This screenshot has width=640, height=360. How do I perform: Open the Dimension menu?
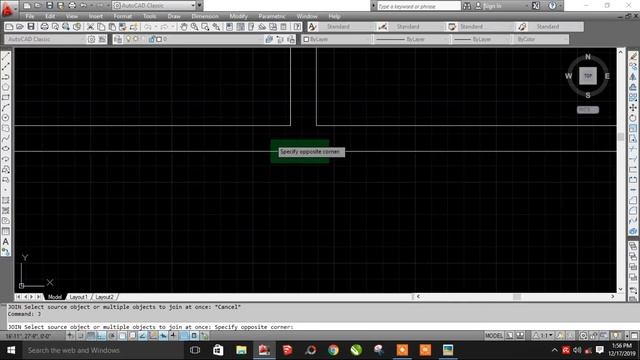[205, 16]
